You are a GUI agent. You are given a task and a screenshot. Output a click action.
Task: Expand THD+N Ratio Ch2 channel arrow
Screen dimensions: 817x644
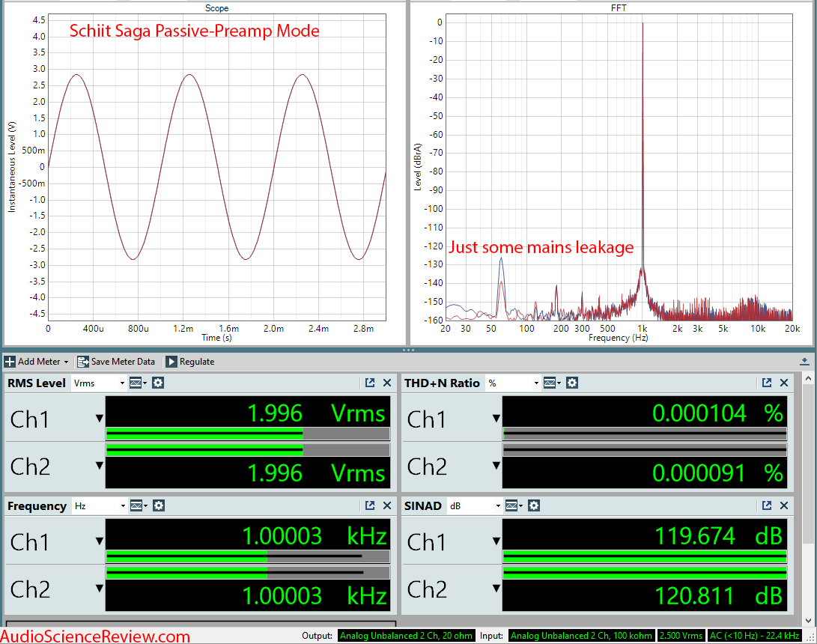click(496, 465)
